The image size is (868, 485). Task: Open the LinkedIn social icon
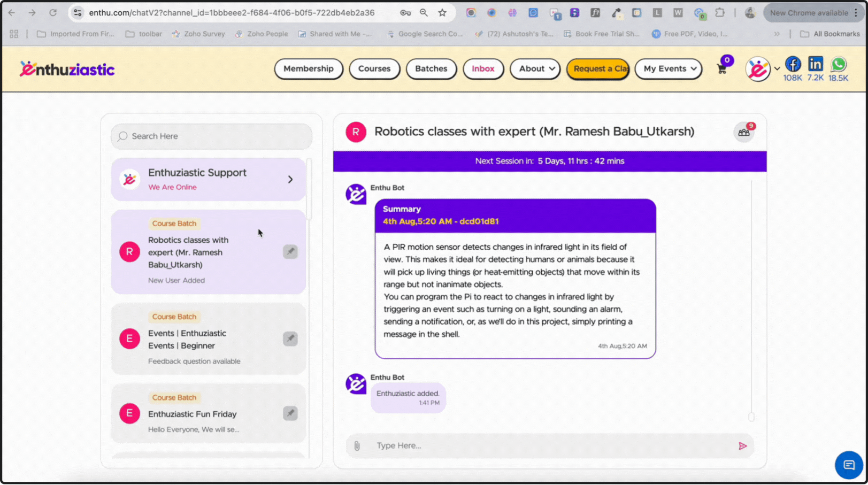point(815,64)
